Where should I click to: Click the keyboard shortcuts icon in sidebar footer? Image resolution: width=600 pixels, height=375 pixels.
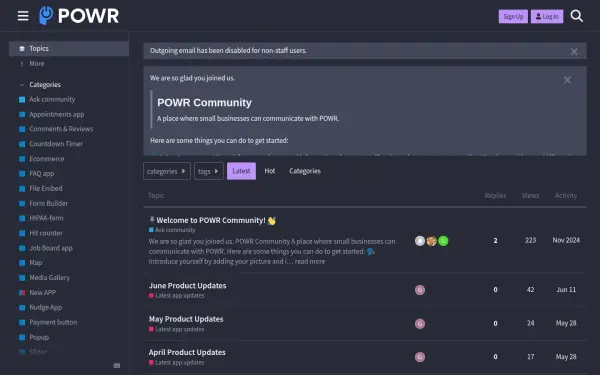pyautogui.click(x=117, y=365)
